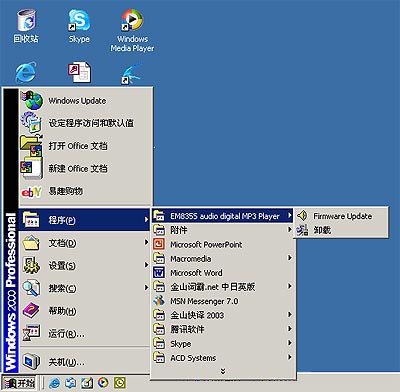The height and width of the screenshot is (392, 400).
Task: Click Windows Update text label
Action: 77,101
